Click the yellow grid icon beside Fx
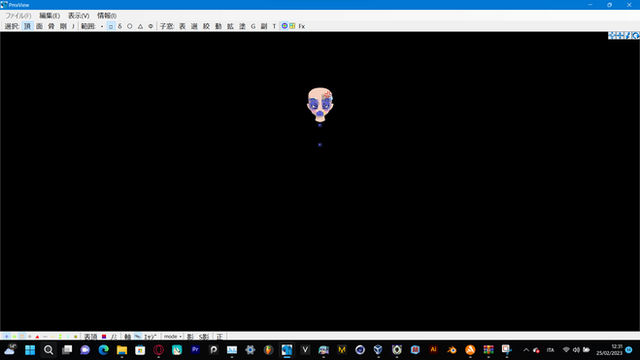Screen dimensions: 640x360 pos(292,26)
